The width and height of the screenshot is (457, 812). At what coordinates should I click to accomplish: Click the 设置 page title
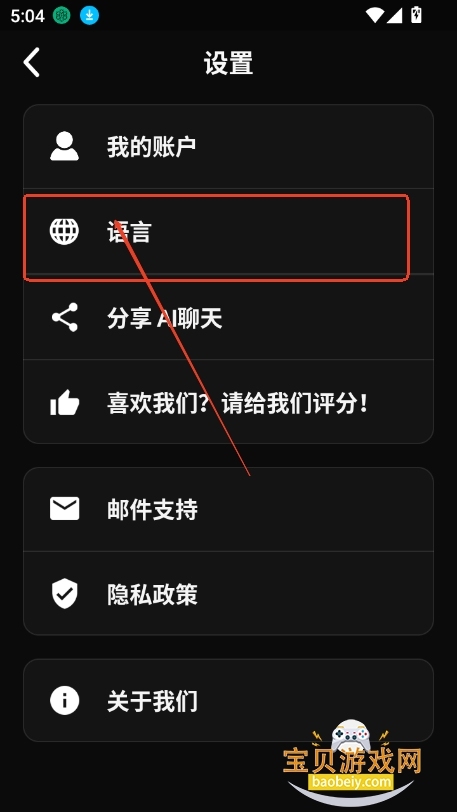click(x=228, y=63)
